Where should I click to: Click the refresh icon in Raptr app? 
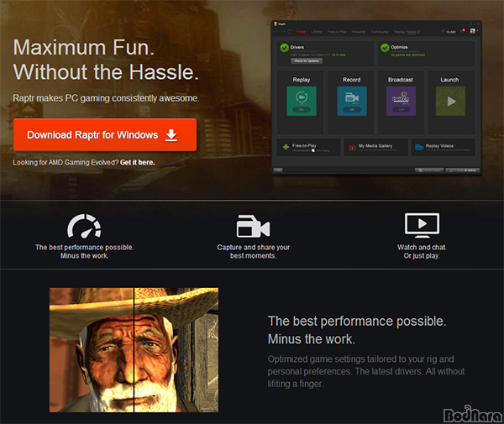pos(290,31)
